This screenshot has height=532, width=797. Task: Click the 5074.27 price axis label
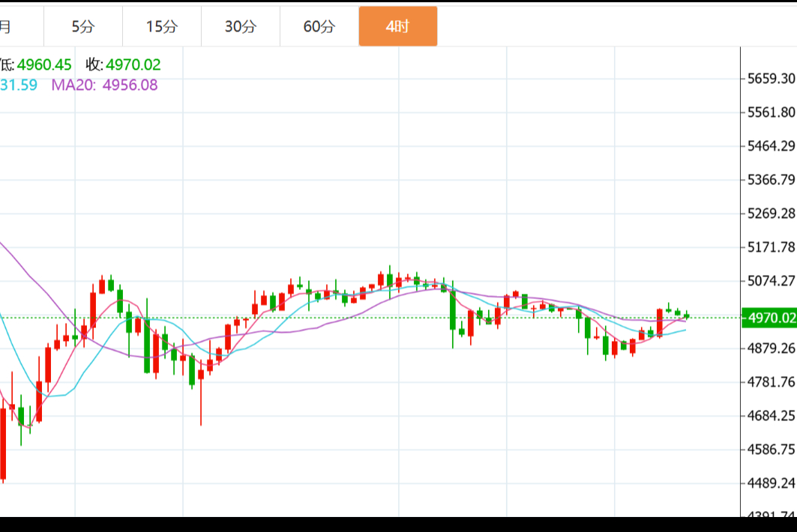coord(771,281)
